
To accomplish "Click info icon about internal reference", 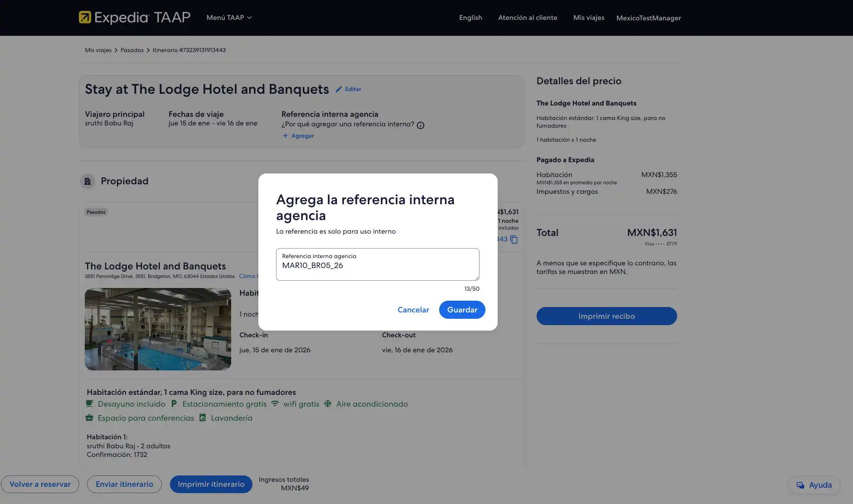I will click(421, 125).
